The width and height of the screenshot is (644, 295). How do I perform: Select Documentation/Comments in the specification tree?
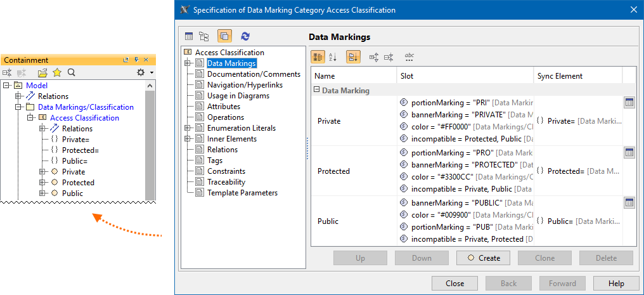point(254,74)
